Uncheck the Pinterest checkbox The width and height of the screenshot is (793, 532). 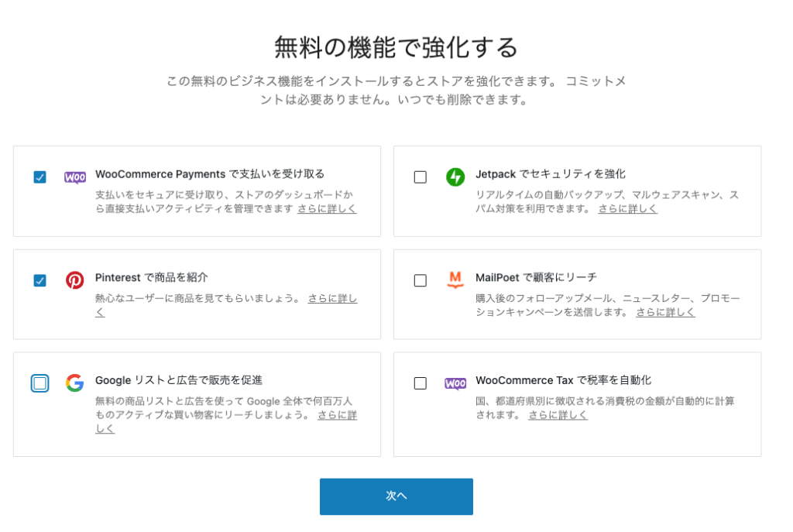40,280
